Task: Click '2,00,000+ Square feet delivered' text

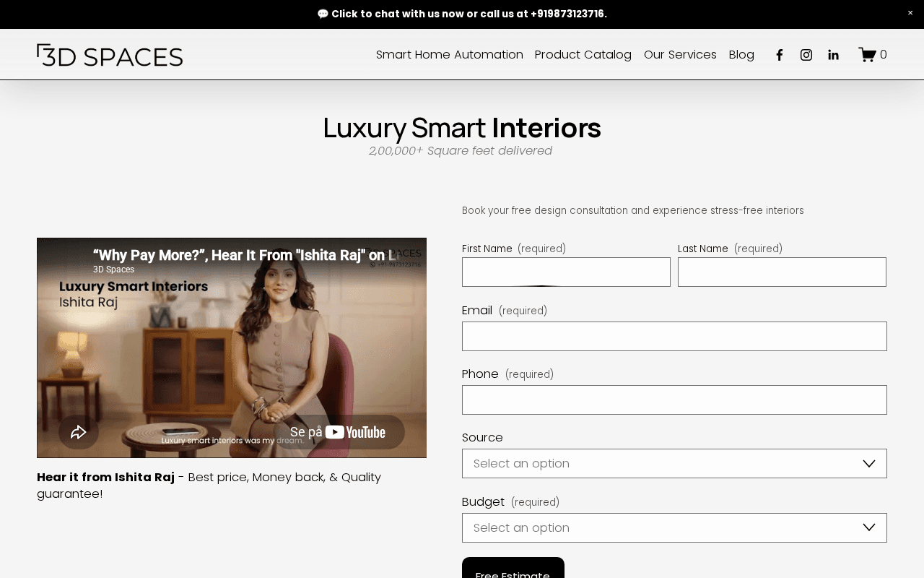Action: click(x=461, y=151)
